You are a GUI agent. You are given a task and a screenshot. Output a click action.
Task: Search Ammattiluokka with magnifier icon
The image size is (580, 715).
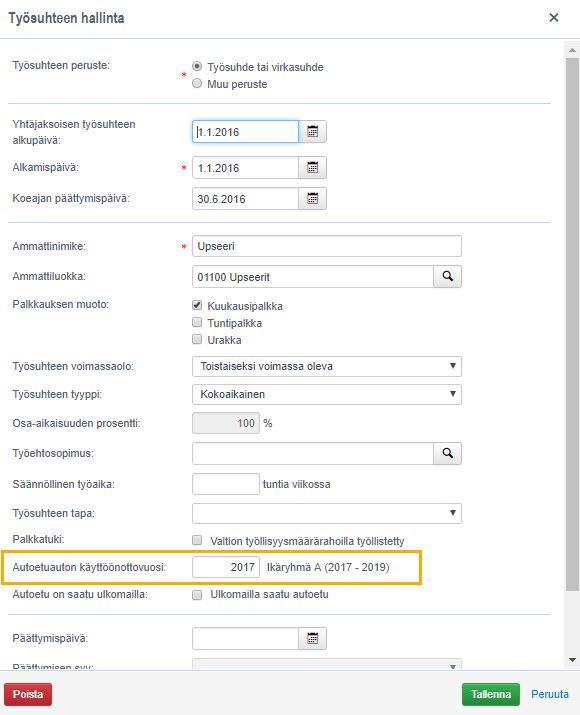pos(447,276)
